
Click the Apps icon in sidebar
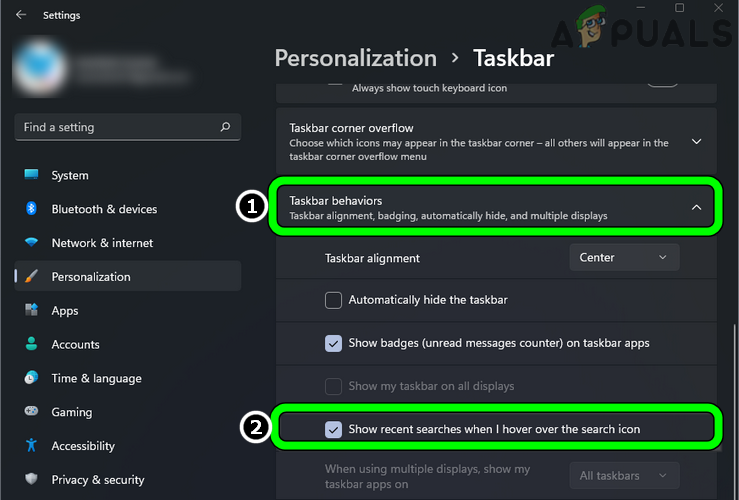32,311
